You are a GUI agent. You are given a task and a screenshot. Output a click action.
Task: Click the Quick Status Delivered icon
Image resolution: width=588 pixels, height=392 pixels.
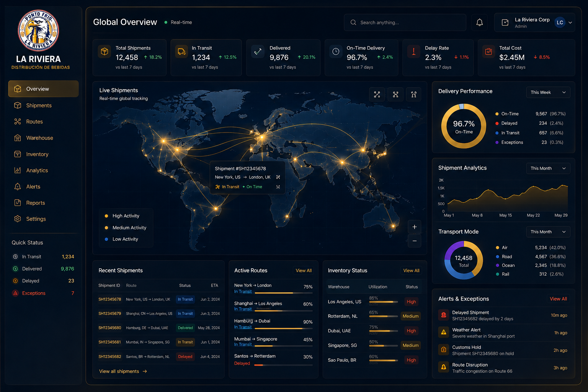tap(15, 269)
